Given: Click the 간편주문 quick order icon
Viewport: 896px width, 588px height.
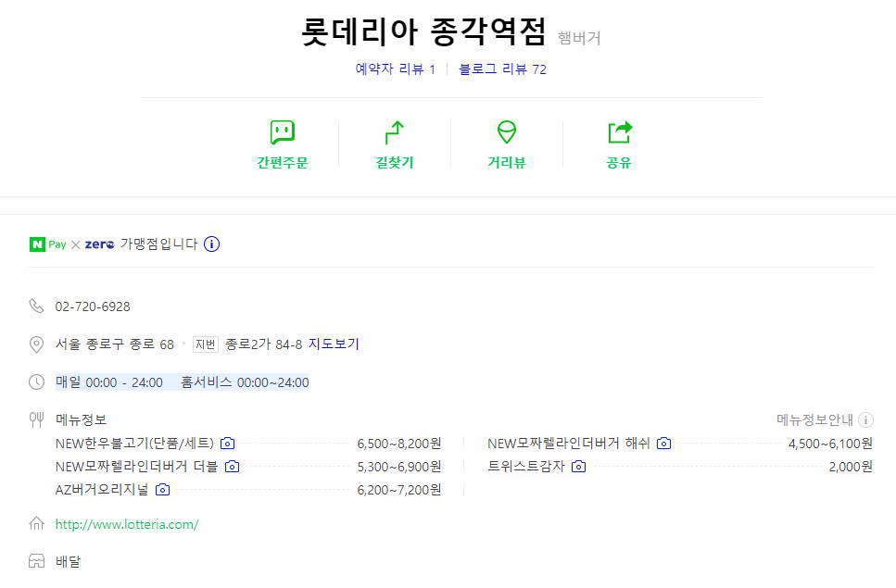Looking at the screenshot, I should click(283, 132).
